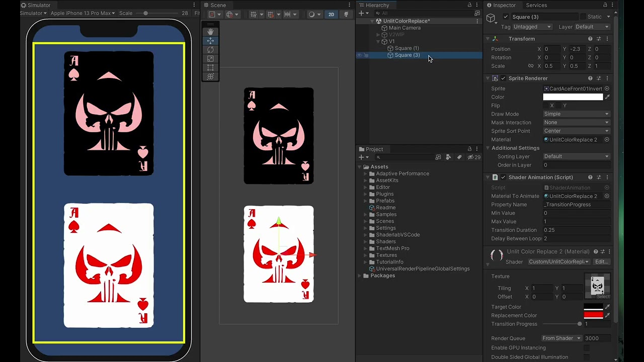Click the Sprite object picker circle
The height and width of the screenshot is (362, 644).
click(607, 88)
